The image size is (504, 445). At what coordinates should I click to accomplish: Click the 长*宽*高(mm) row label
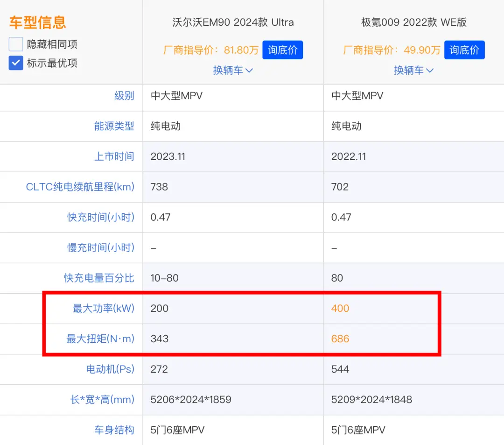tap(102, 399)
